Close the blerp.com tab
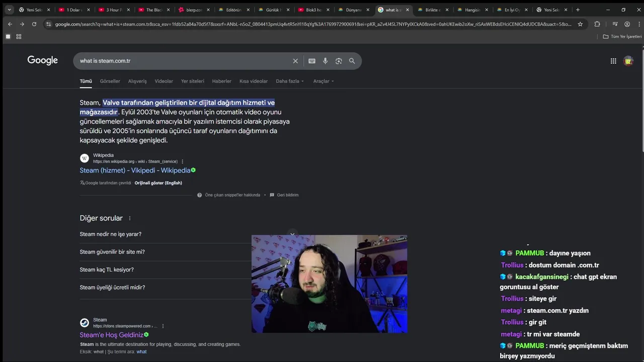 click(x=207, y=10)
